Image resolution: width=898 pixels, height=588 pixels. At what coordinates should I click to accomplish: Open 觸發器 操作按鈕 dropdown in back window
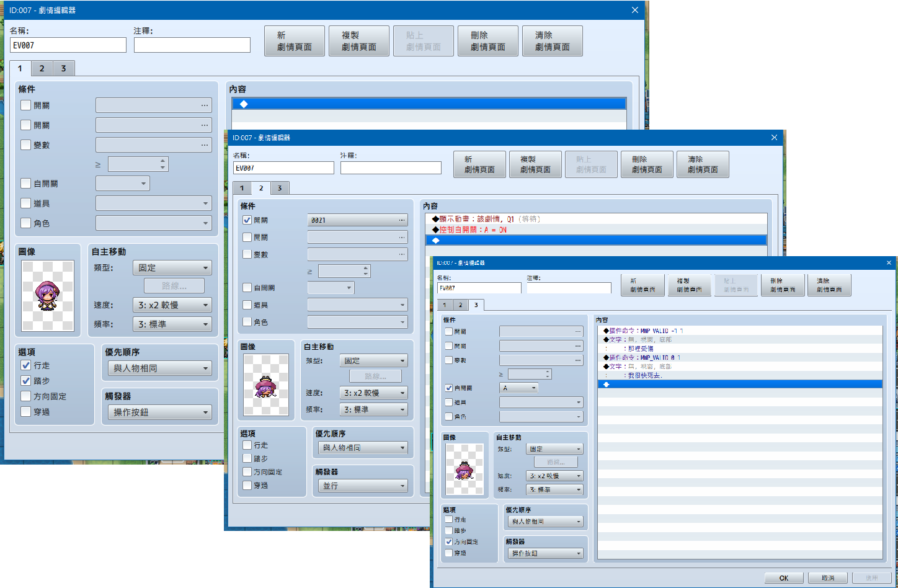point(160,412)
